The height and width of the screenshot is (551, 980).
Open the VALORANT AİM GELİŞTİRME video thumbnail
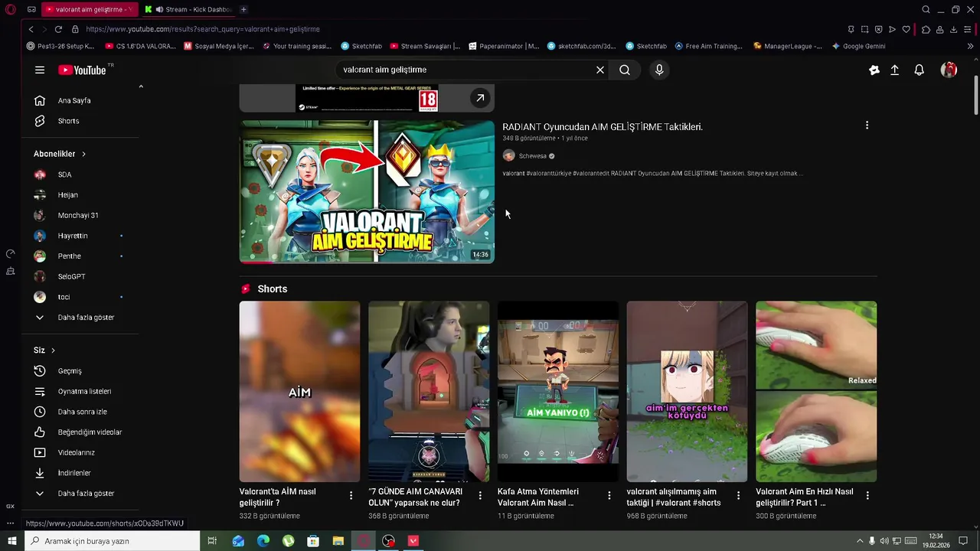367,191
